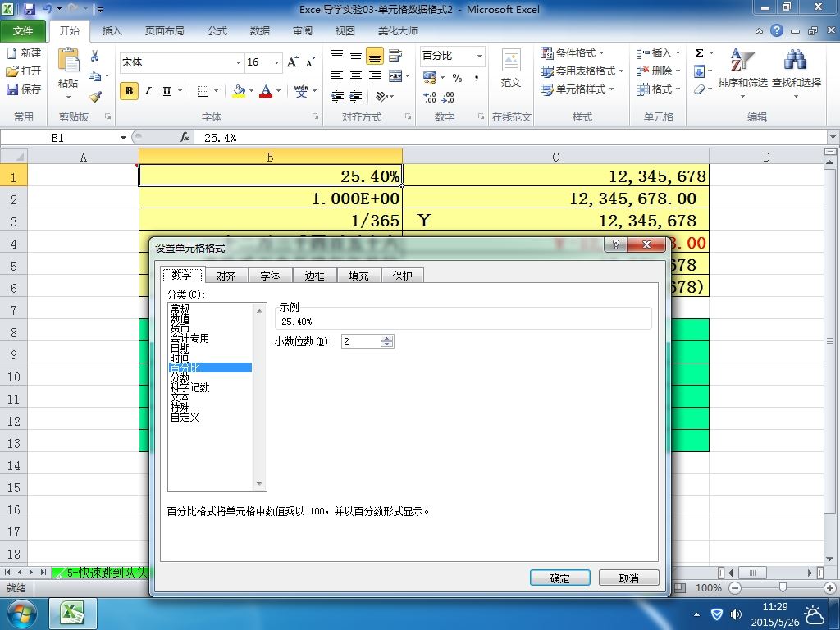Image resolution: width=840 pixels, height=630 pixels.
Task: Click the Cut scissors icon
Action: pyautogui.click(x=95, y=56)
